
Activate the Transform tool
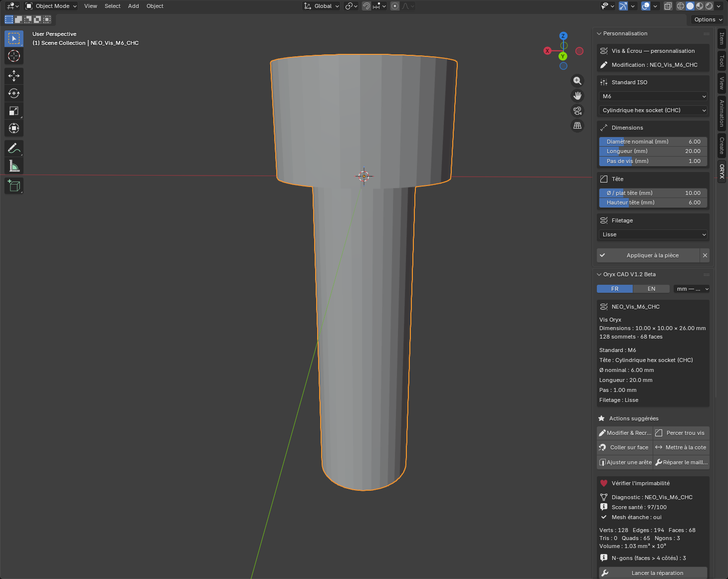(14, 128)
